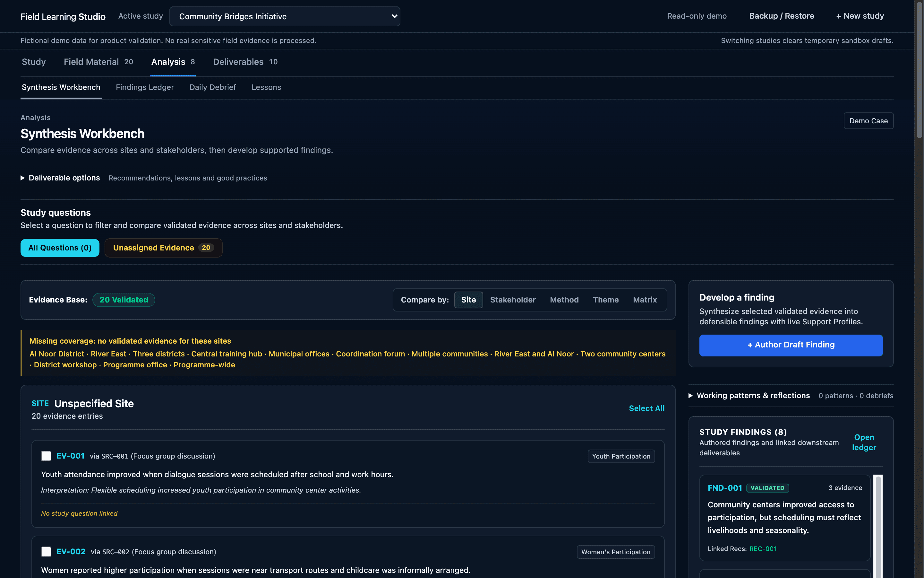Screen dimensions: 924x578
Task: Open ledger link in Study Findings
Action: (x=864, y=442)
